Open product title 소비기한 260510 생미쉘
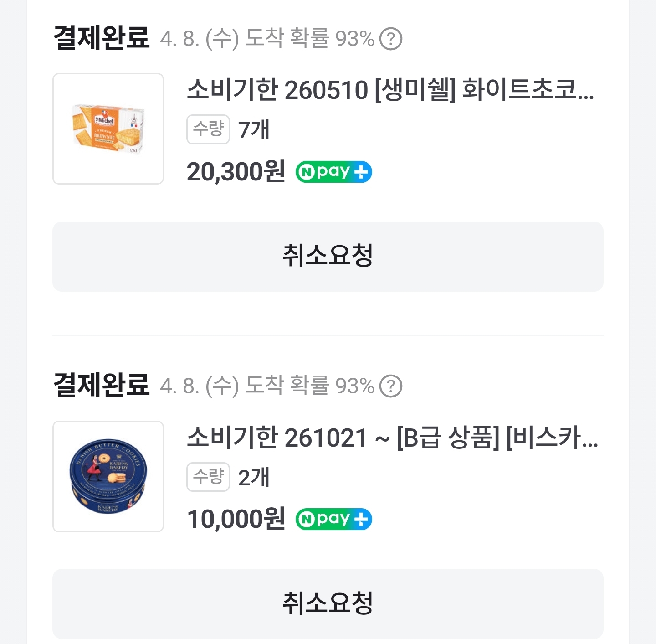This screenshot has width=656, height=644. (x=390, y=89)
